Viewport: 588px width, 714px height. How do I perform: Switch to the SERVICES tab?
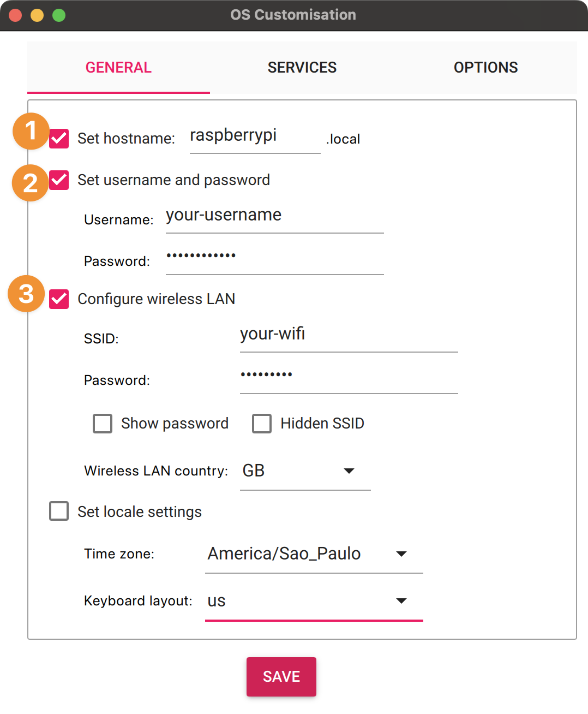[x=302, y=67]
